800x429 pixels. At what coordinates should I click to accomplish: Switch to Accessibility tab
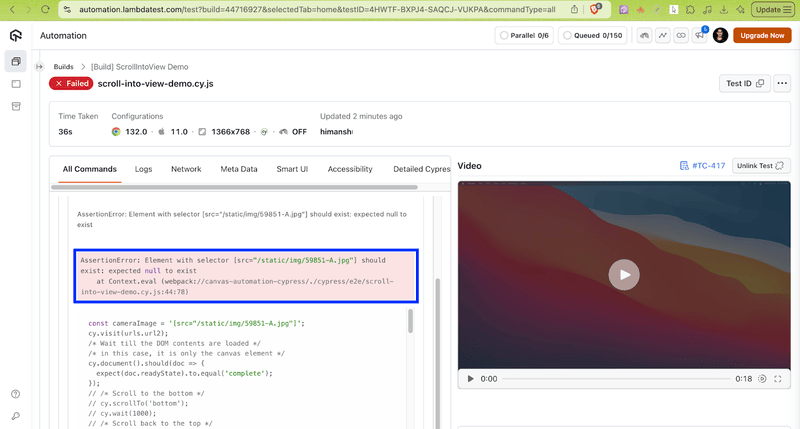pos(350,169)
